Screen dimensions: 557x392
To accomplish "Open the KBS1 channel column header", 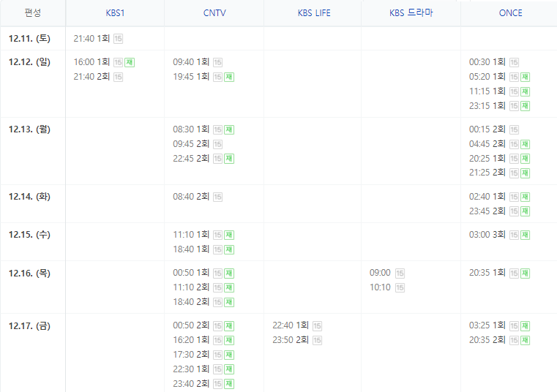I will point(115,13).
